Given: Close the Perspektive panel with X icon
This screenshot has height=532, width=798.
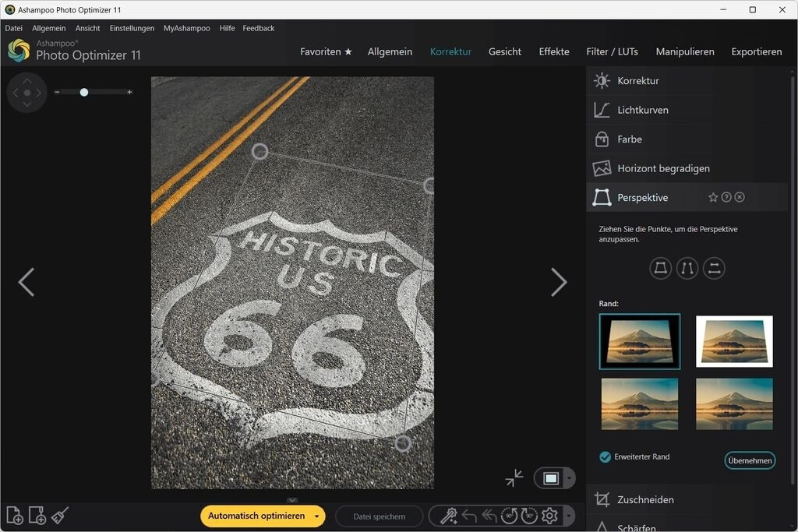Looking at the screenshot, I should [x=740, y=198].
